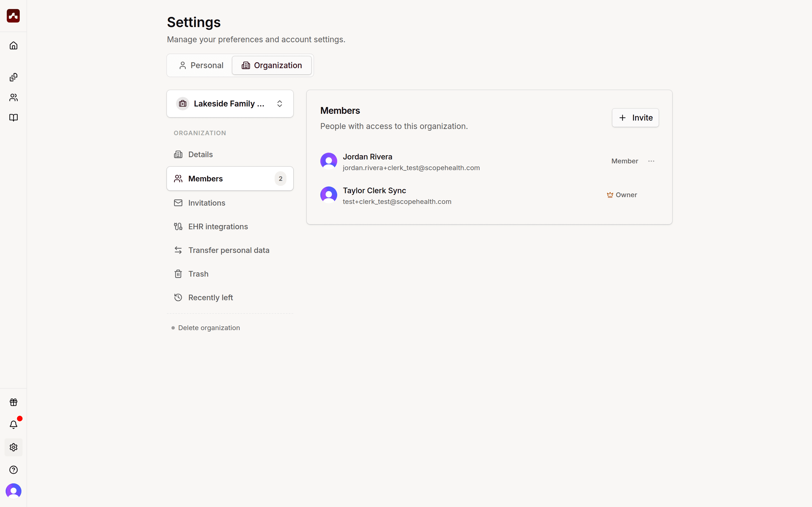
Task: Open the Invitations section
Action: (x=230, y=203)
